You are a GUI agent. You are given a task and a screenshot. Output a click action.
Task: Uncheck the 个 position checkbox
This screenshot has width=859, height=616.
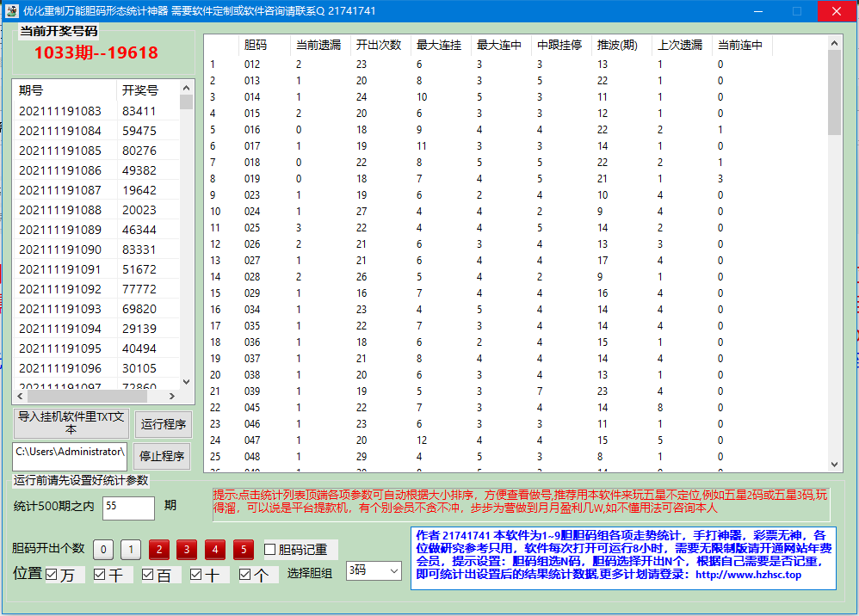pos(245,574)
